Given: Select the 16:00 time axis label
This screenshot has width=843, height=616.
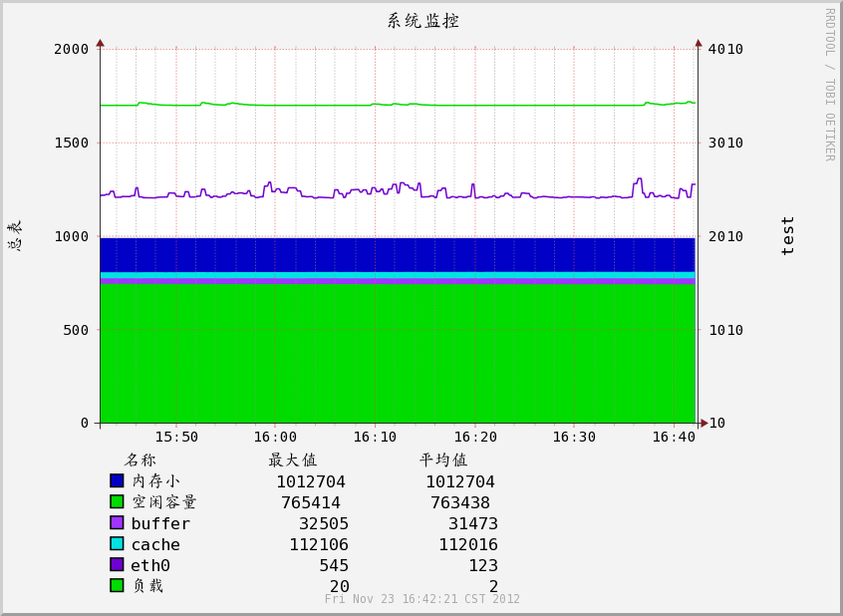Looking at the screenshot, I should coord(275,437).
